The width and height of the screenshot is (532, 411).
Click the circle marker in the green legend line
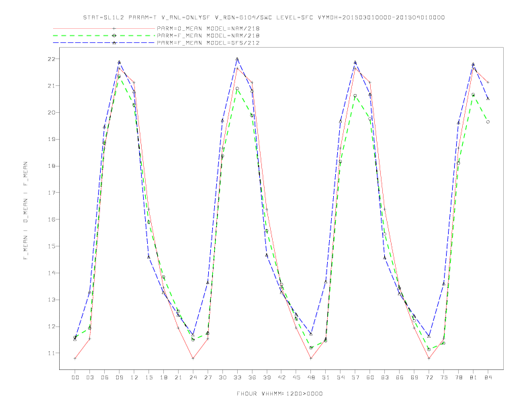click(x=114, y=36)
